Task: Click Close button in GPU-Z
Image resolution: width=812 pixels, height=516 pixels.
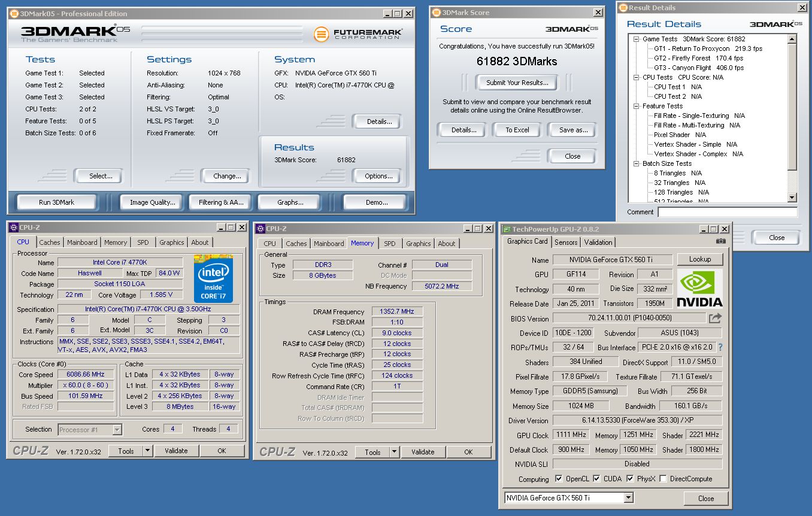Action: 706,498
